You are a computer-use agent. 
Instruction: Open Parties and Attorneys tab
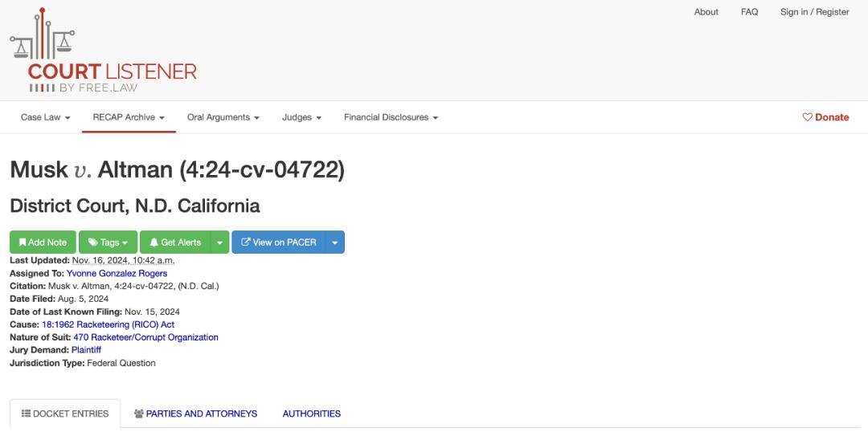[195, 414]
